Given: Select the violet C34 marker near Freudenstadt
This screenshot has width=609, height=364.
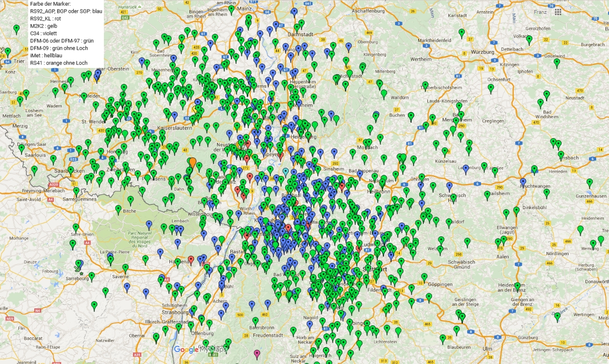Looking at the screenshot, I should 257,353.
